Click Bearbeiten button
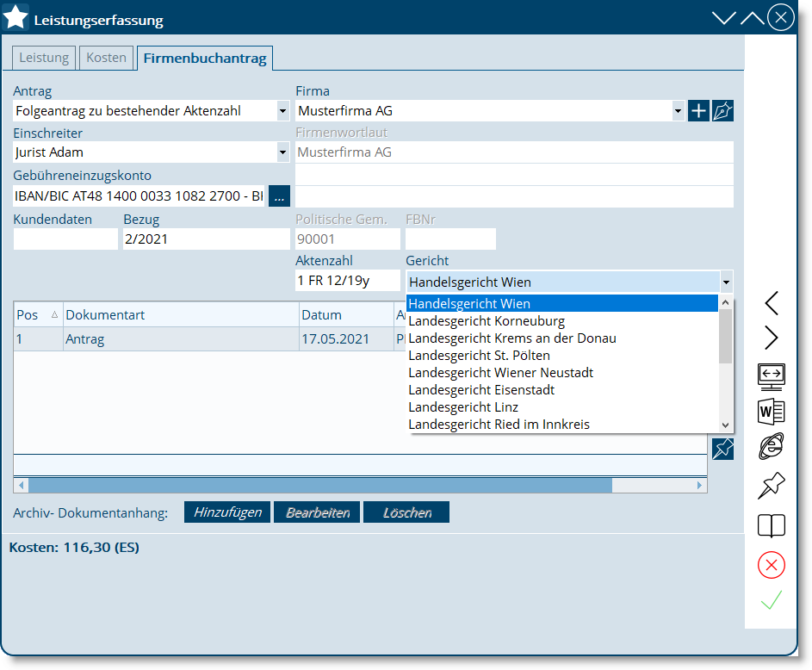 (x=317, y=512)
